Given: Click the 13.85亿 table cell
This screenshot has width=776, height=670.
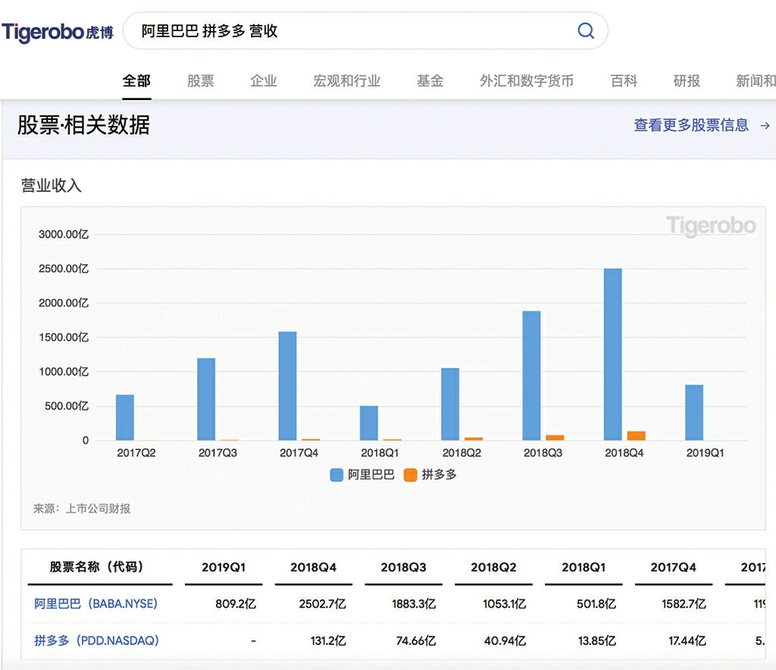Looking at the screenshot, I should pyautogui.click(x=597, y=641).
